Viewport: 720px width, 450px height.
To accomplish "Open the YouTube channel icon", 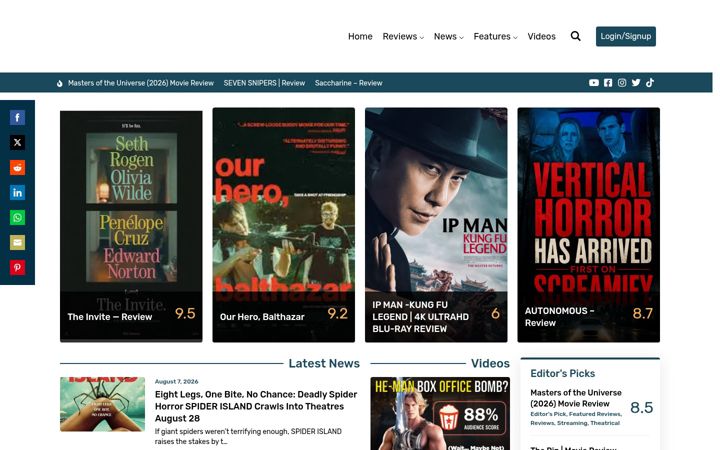I will coord(594,83).
